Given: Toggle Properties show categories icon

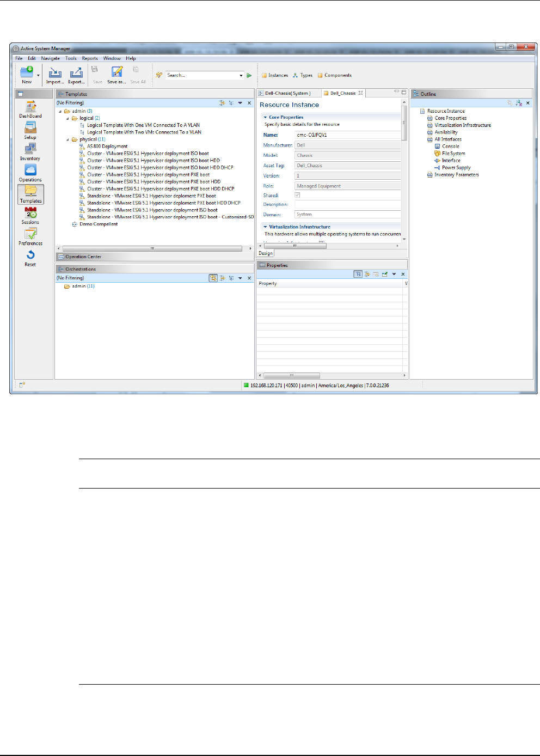Looking at the screenshot, I should (358, 275).
